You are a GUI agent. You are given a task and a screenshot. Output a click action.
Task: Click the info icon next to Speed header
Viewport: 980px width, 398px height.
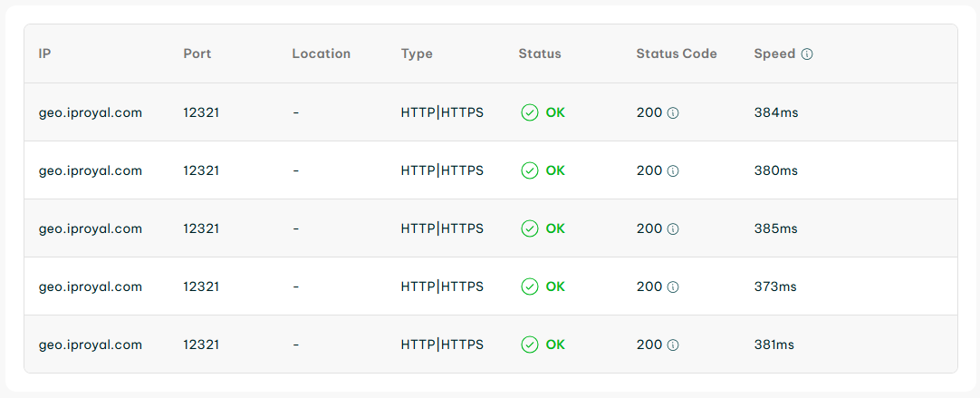coord(807,54)
